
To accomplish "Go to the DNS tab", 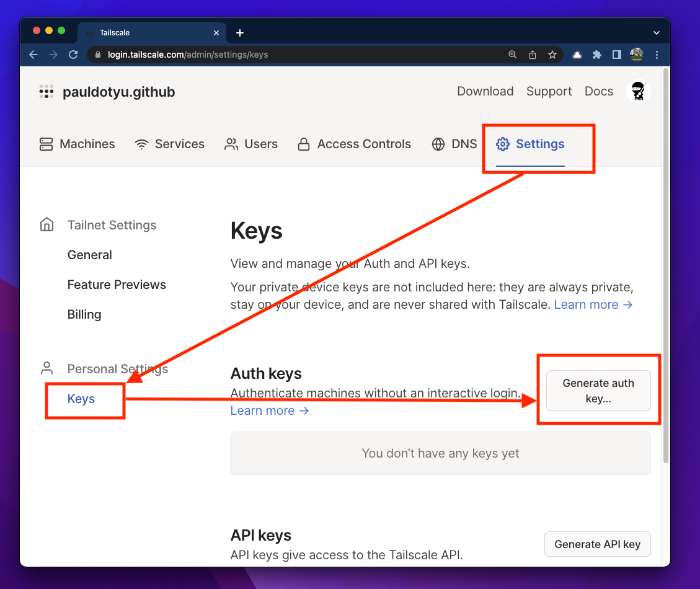I will 454,144.
